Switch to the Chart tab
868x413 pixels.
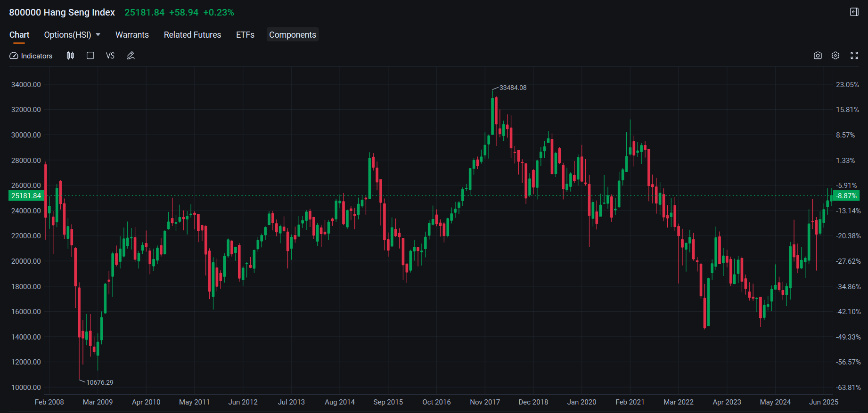point(19,35)
